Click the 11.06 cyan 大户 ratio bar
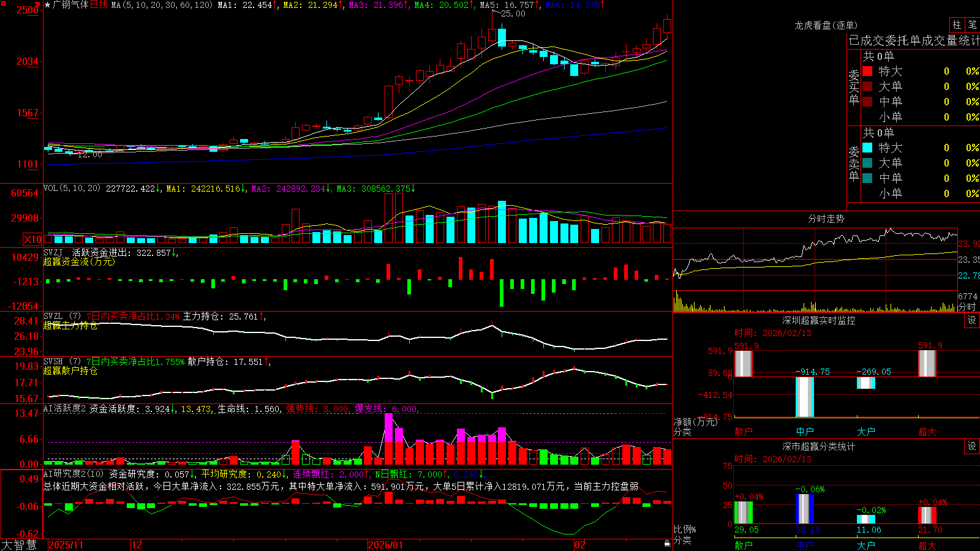This screenshot has height=551, width=980. point(866,519)
